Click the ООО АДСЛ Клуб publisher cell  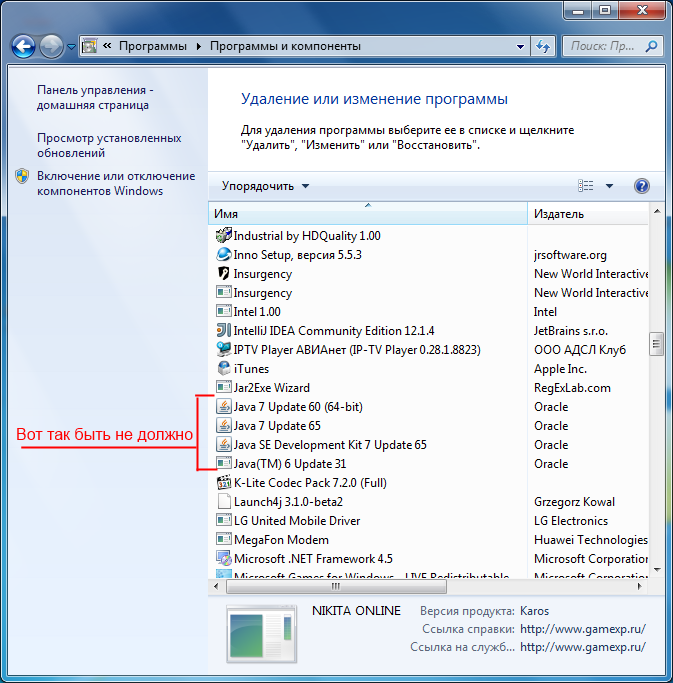pyautogui.click(x=580, y=350)
